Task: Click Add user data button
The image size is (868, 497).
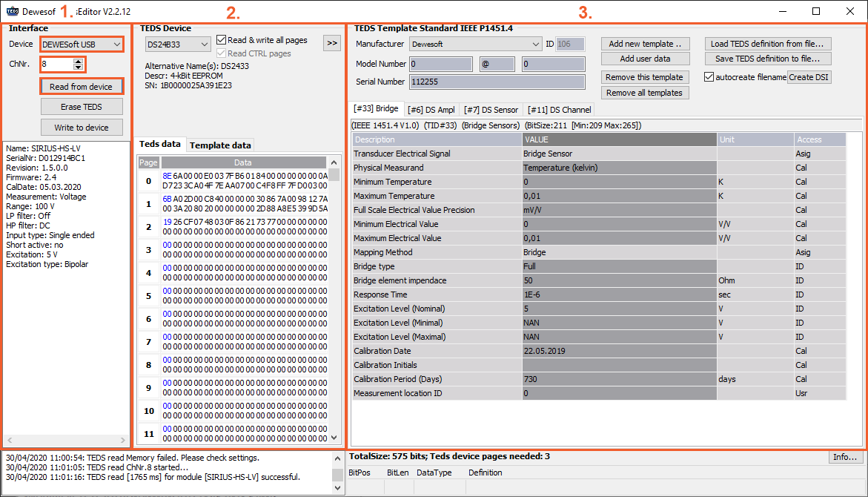Action: 645,59
